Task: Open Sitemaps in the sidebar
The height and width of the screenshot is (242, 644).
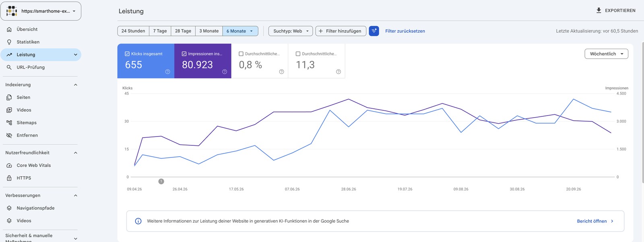Action: [41, 123]
